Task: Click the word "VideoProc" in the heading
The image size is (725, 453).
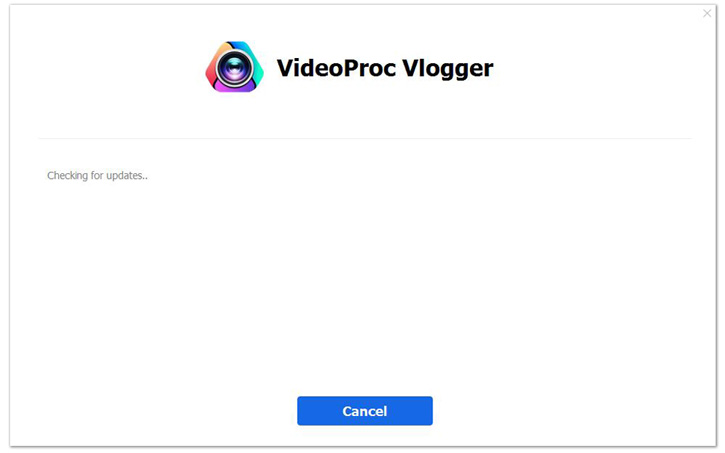Action: [x=333, y=69]
